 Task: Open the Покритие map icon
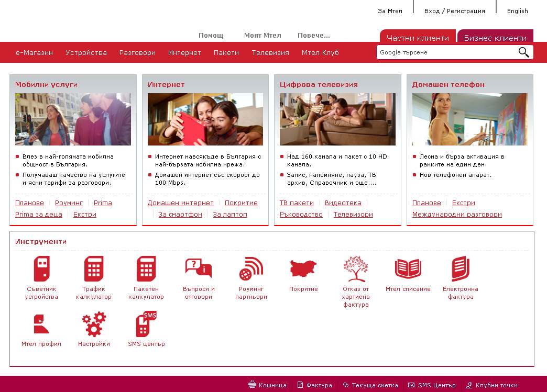303,268
